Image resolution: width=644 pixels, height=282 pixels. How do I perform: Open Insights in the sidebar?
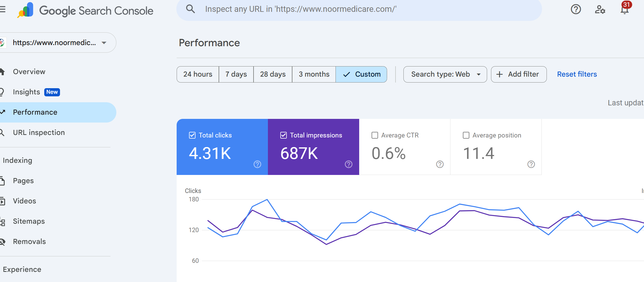(26, 92)
